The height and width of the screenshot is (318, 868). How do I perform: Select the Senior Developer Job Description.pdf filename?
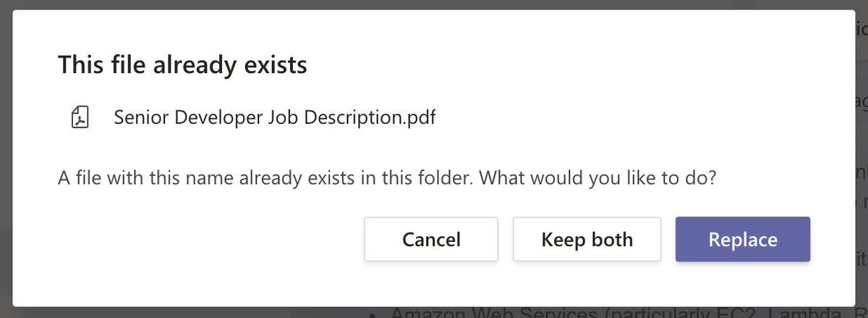tap(275, 117)
